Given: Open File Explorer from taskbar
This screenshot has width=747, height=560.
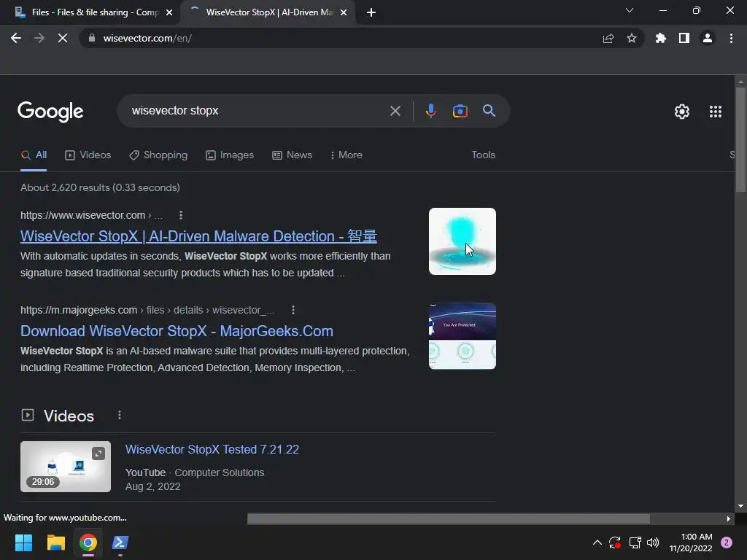Looking at the screenshot, I should click(55, 542).
